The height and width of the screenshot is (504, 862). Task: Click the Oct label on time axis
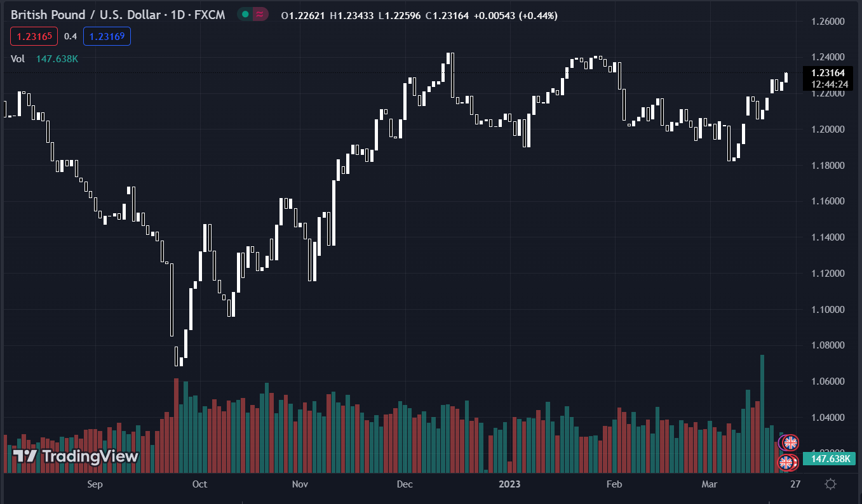(x=199, y=484)
